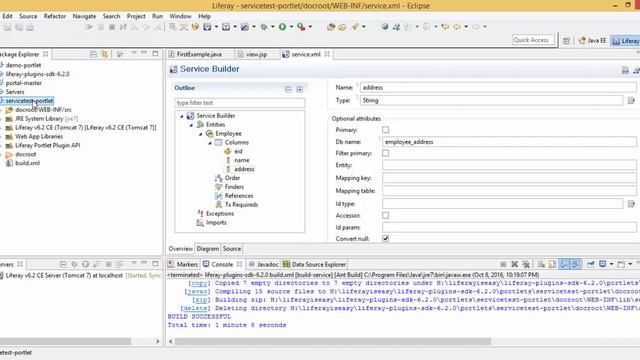
Task: Collapse the Entities tree node
Action: point(191,125)
